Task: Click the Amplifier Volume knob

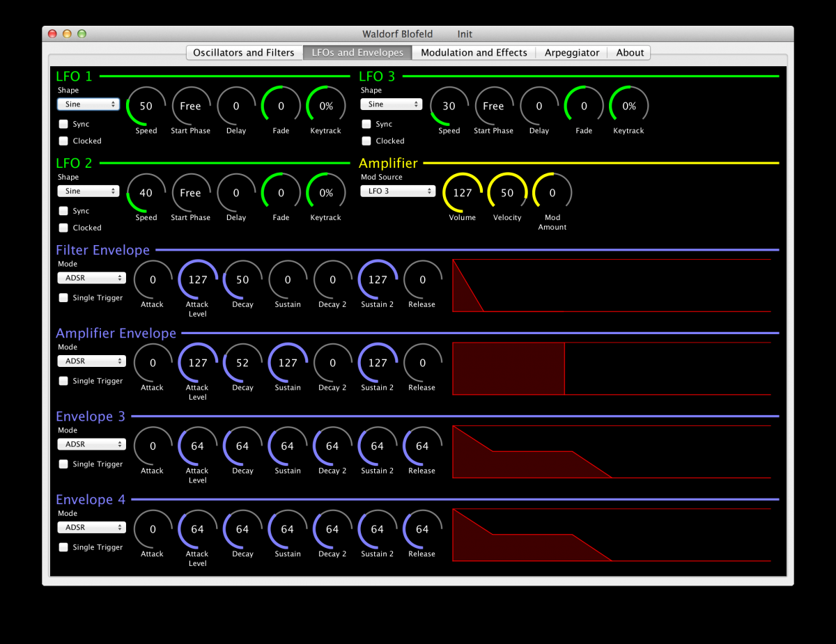Action: [x=462, y=193]
